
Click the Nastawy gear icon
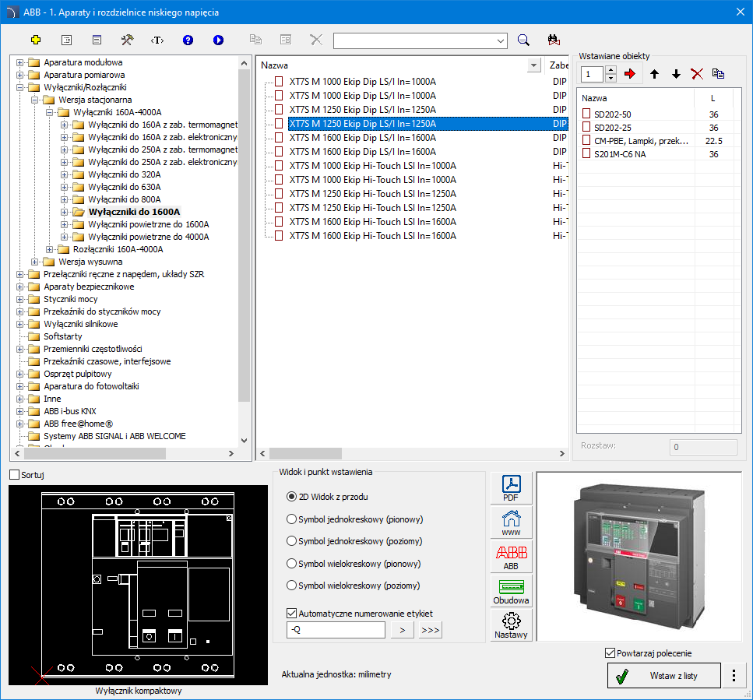pyautogui.click(x=511, y=625)
